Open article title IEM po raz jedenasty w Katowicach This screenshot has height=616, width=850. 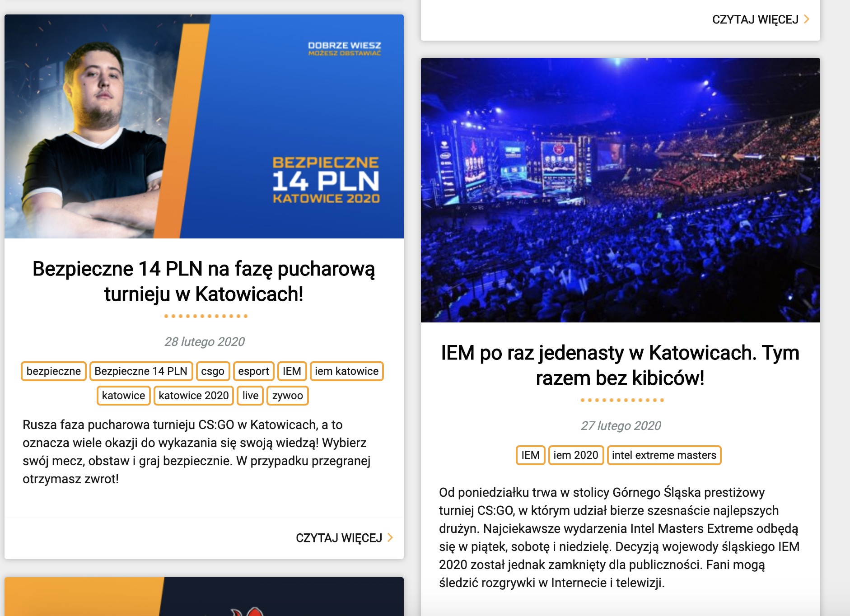coord(620,365)
